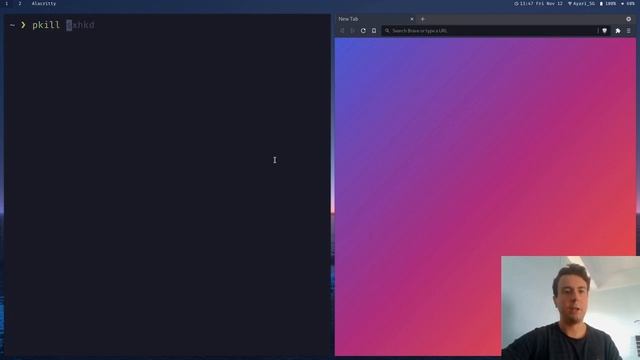
Task: Bookmark the current browser page
Action: point(374,31)
